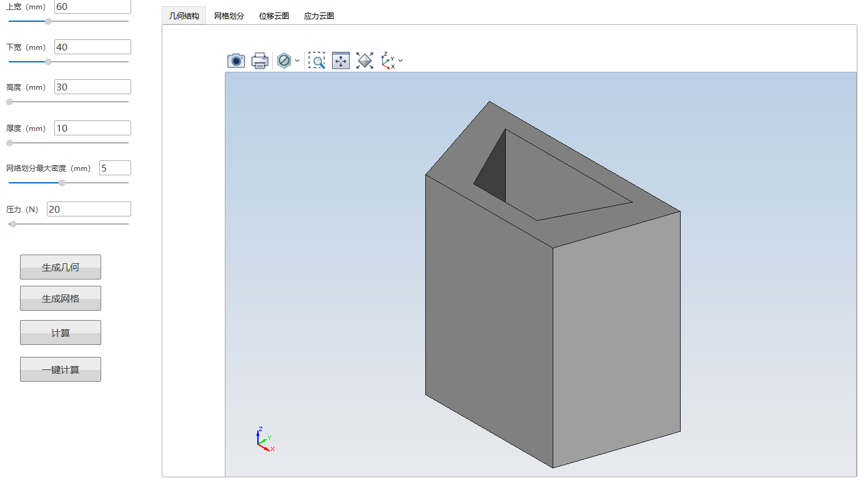Switch to the 网格划分 tab
868x501 pixels.
point(229,16)
